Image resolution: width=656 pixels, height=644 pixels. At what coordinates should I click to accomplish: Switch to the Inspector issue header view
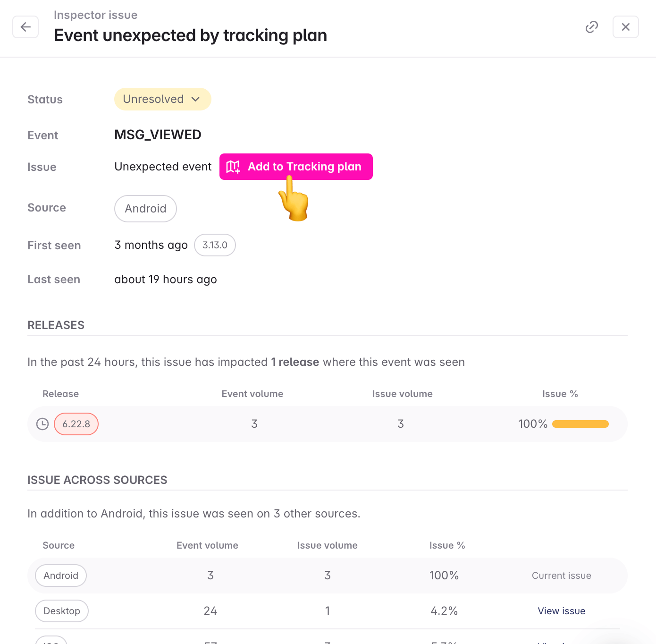click(x=96, y=15)
